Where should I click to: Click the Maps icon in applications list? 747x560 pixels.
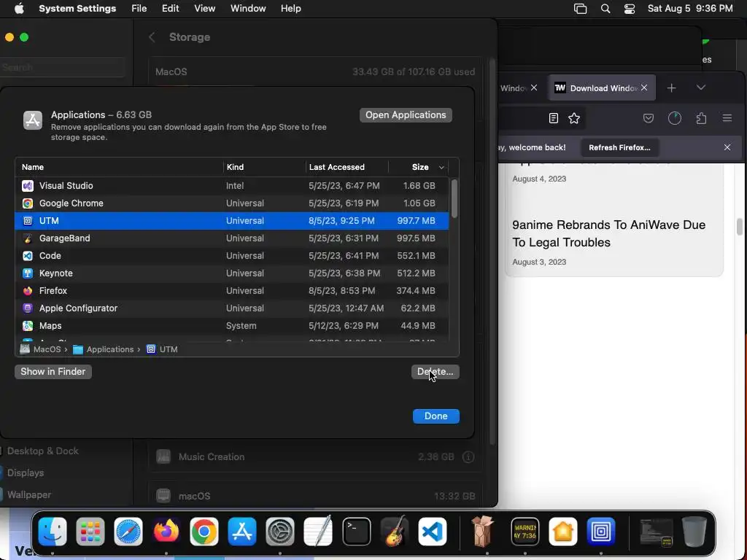point(28,326)
